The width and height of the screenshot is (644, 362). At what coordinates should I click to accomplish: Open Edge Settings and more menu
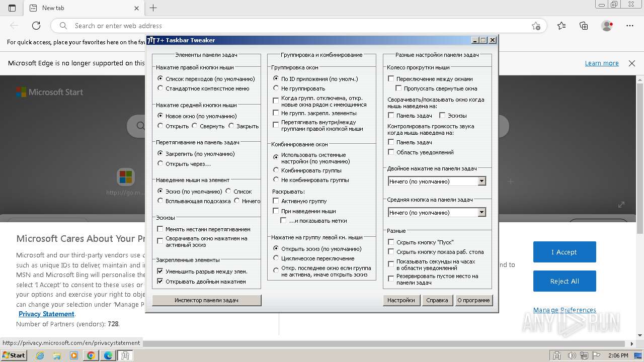click(630, 26)
